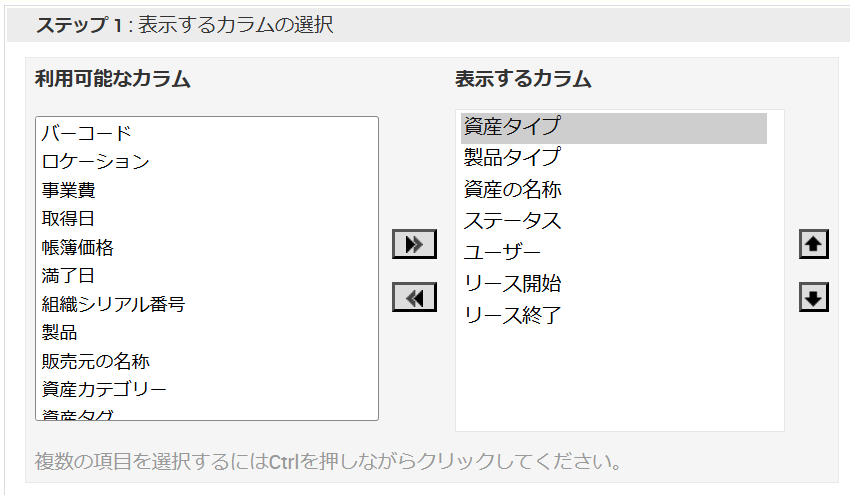Pick ステータス from displayed columns
The width and height of the screenshot is (850, 495).
point(512,221)
